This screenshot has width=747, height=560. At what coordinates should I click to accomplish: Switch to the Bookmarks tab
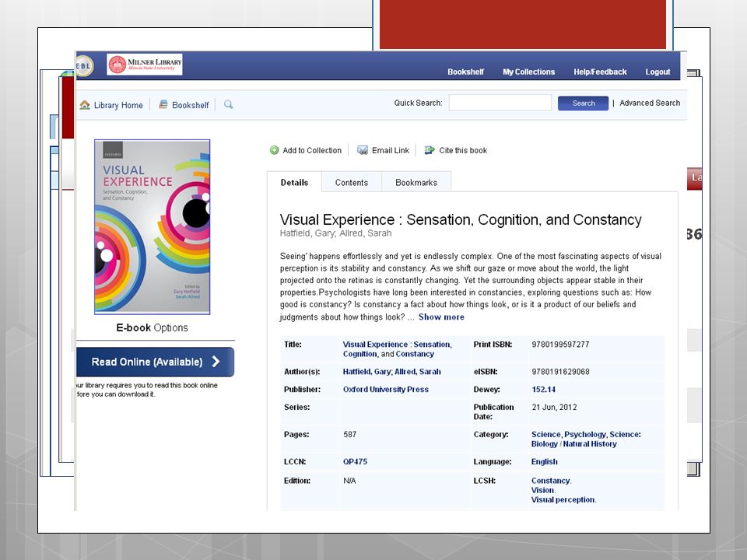(416, 182)
